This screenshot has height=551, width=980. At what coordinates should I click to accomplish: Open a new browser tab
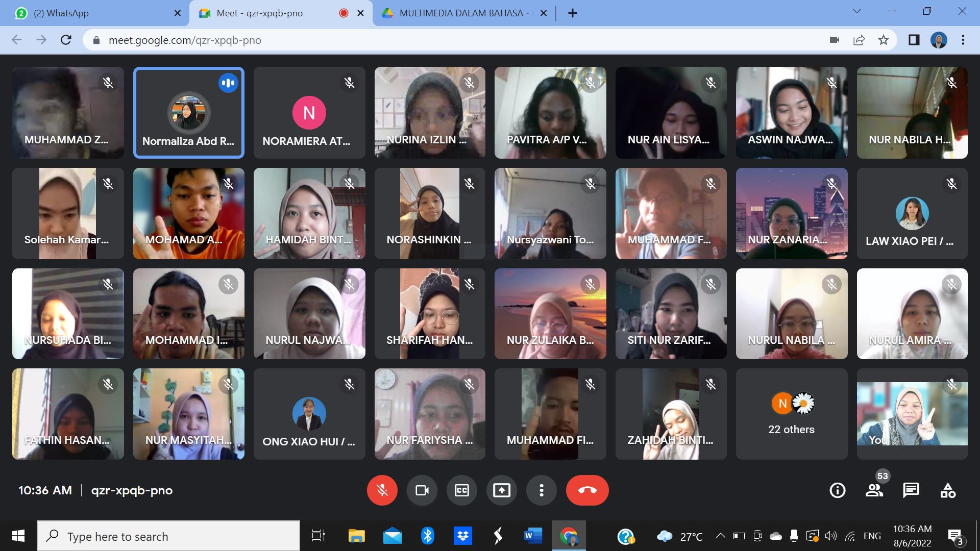pyautogui.click(x=573, y=13)
